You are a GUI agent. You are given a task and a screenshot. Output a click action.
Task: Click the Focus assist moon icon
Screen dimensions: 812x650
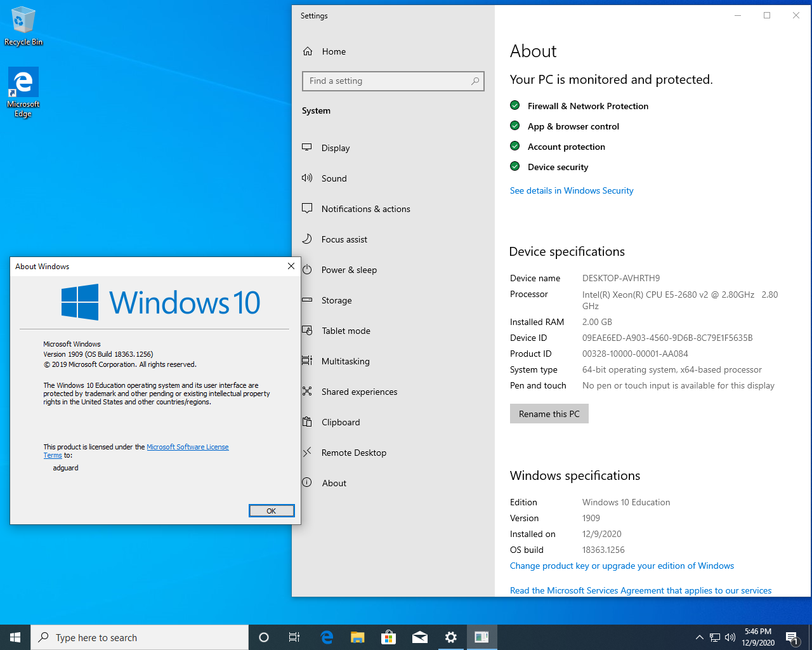click(x=307, y=239)
